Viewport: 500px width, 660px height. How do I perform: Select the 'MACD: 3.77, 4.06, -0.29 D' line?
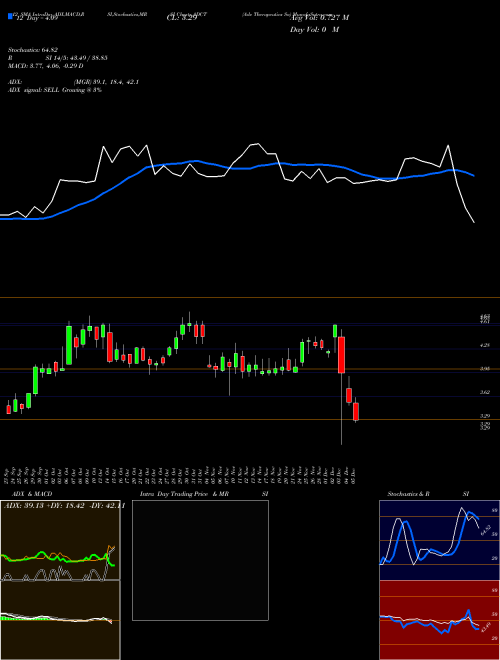[46, 66]
